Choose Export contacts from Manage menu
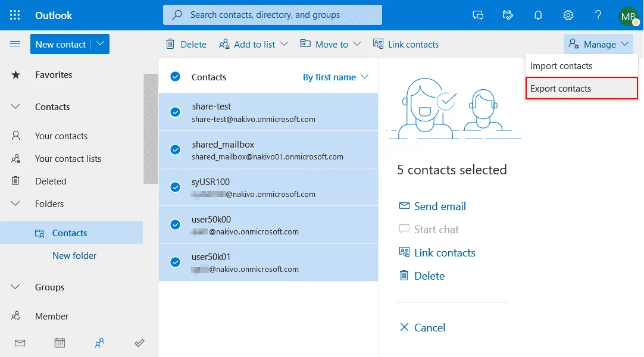 tap(561, 89)
